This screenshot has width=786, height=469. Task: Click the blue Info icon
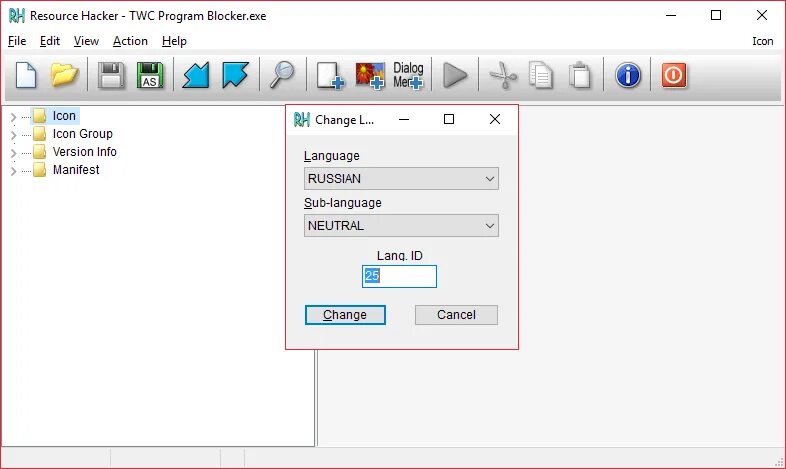click(628, 76)
